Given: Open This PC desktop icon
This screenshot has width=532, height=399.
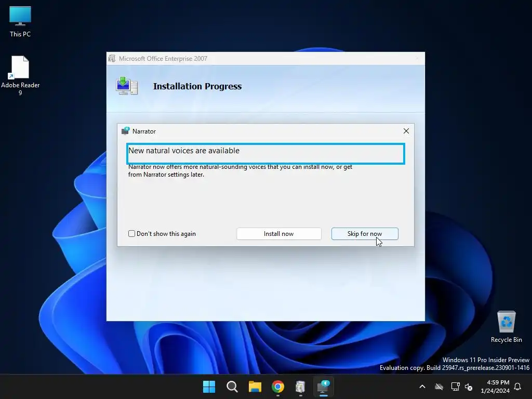Looking at the screenshot, I should tap(20, 21).
